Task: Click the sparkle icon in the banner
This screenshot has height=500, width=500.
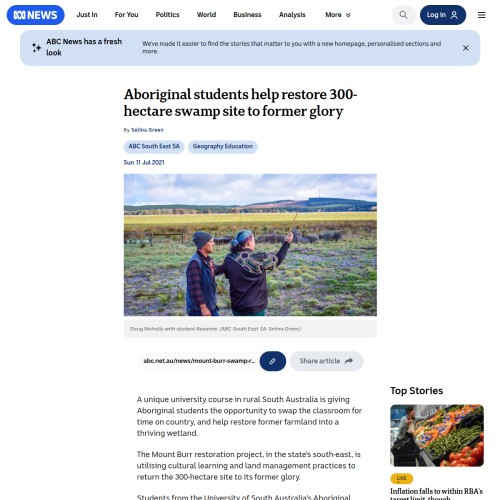Action: tap(36, 48)
